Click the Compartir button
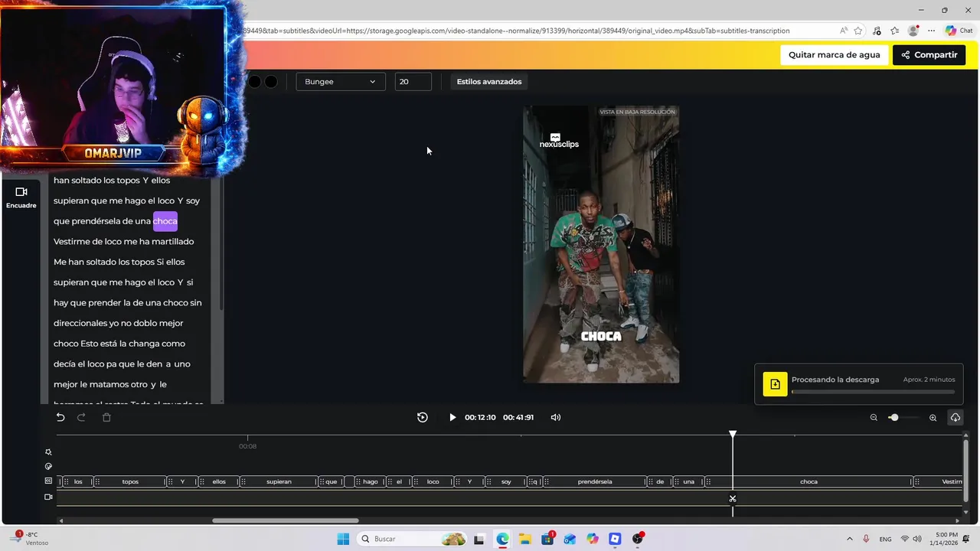This screenshot has width=980, height=551. pos(929,55)
